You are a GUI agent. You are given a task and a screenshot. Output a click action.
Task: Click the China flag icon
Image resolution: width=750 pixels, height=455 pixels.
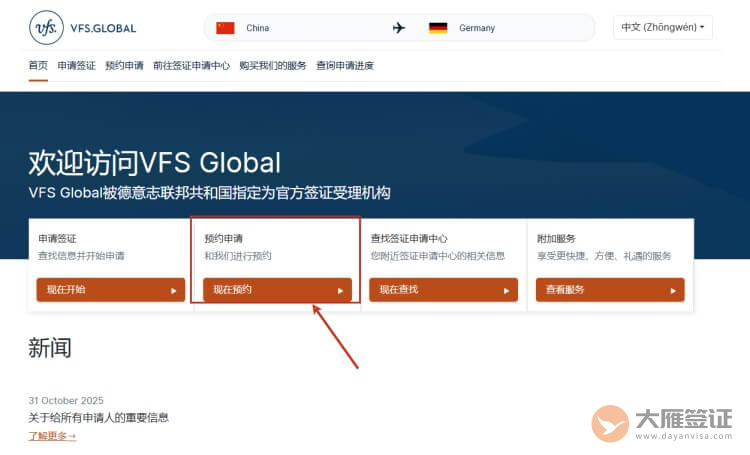click(225, 28)
